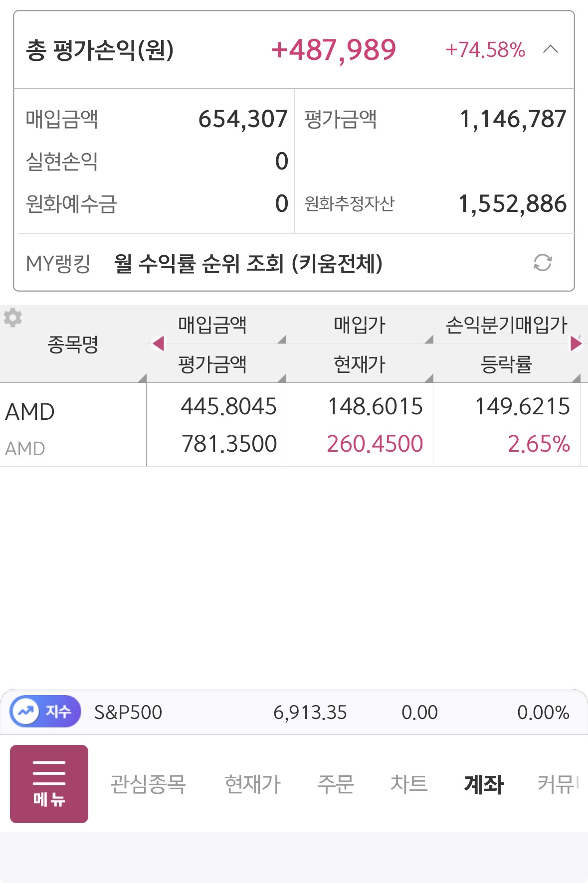Screen dimensions: 588x883
Task: Sort by 종목명 column header
Action: tap(73, 345)
